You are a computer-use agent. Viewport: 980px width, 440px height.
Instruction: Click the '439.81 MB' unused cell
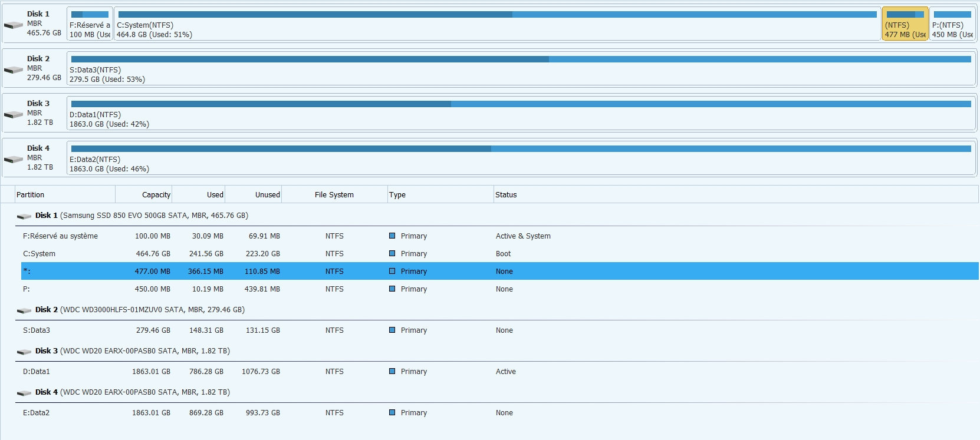pos(262,289)
